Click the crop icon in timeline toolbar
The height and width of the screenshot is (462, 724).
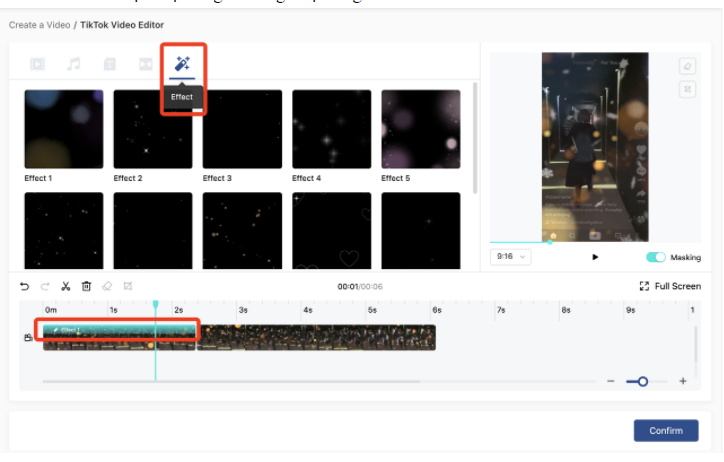[x=128, y=286]
